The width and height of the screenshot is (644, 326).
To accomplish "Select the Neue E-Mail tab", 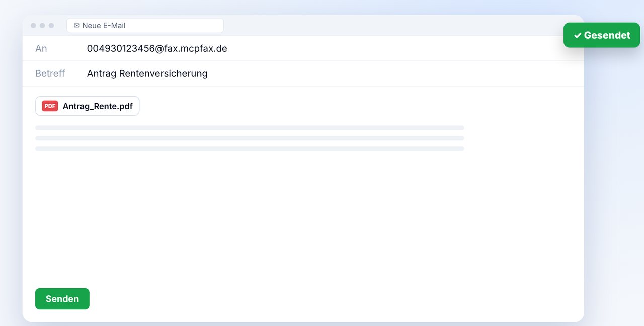I will 145,26.
